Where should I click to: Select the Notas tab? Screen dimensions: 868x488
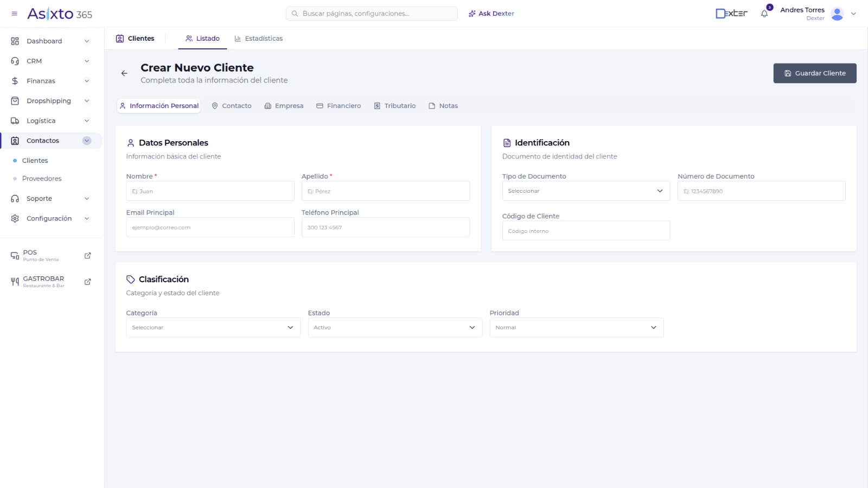tap(443, 106)
